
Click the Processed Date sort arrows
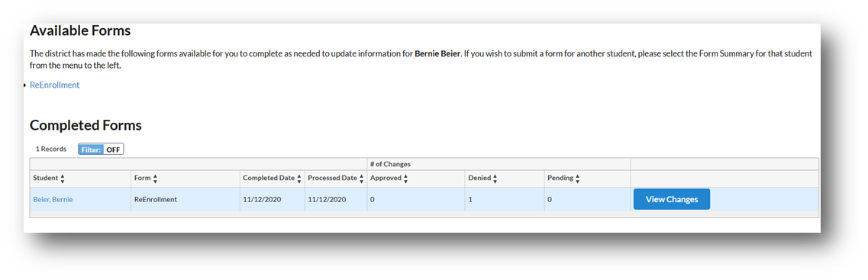(x=362, y=179)
